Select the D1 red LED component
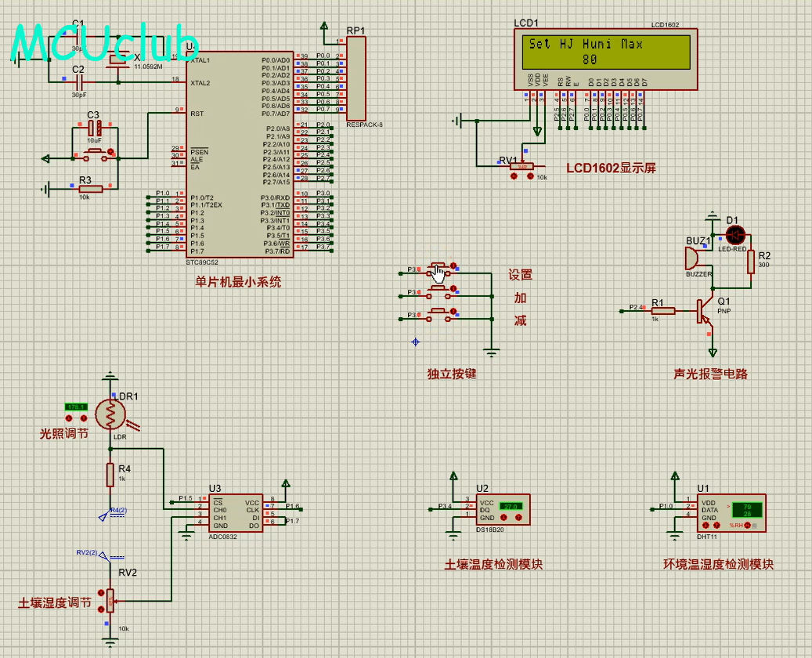 pyautogui.click(x=735, y=234)
